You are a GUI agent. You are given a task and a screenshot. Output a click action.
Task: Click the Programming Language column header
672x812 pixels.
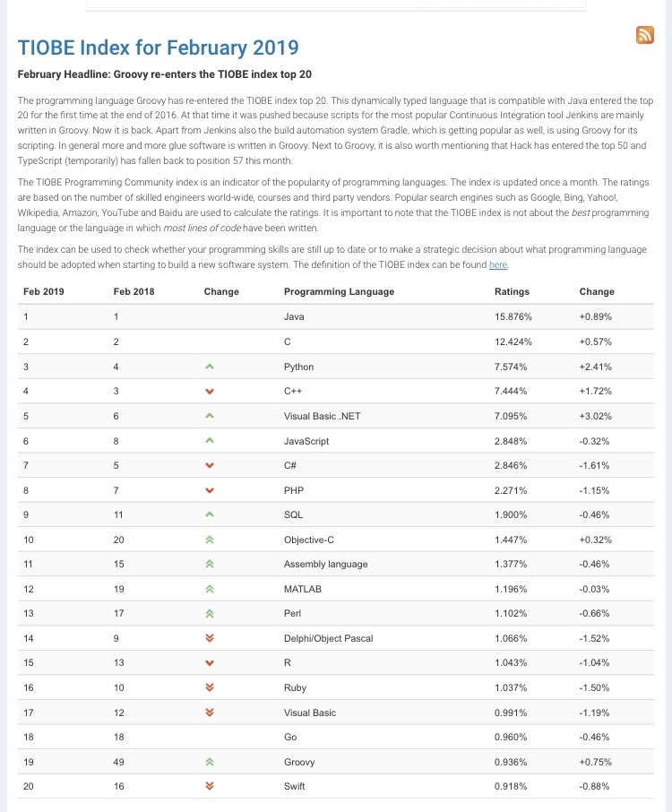340,291
